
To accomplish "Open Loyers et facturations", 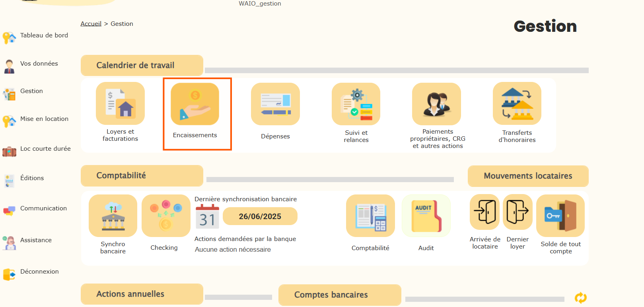I will [120, 103].
